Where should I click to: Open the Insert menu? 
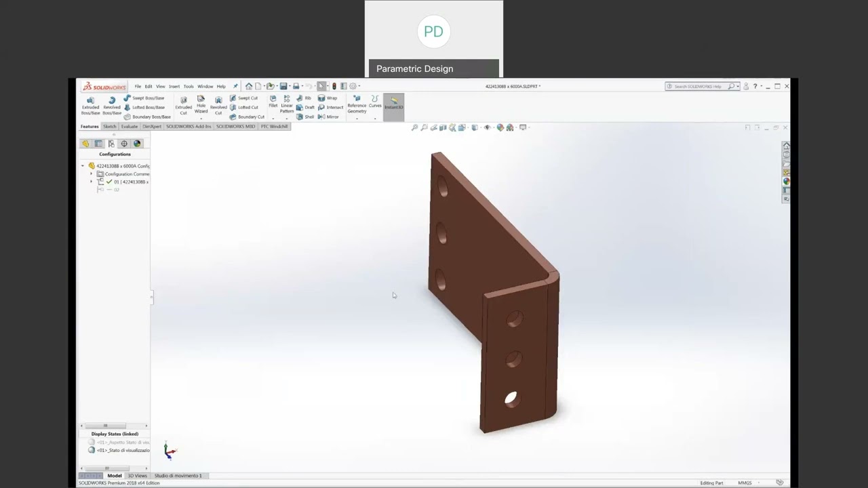tap(174, 86)
